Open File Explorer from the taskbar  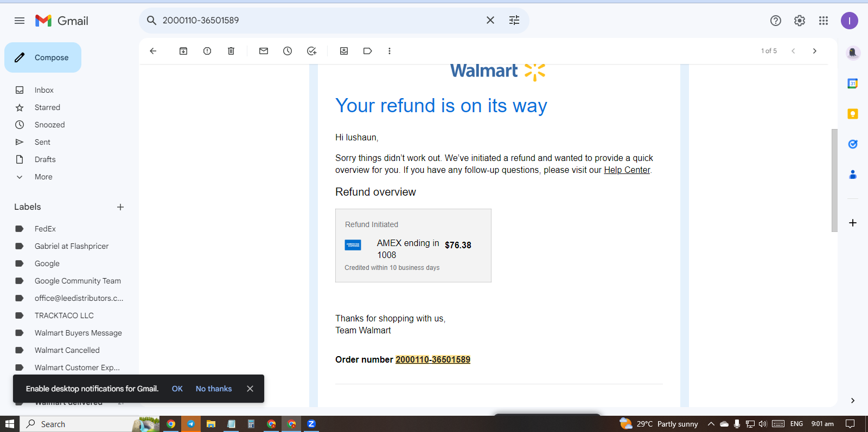211,424
